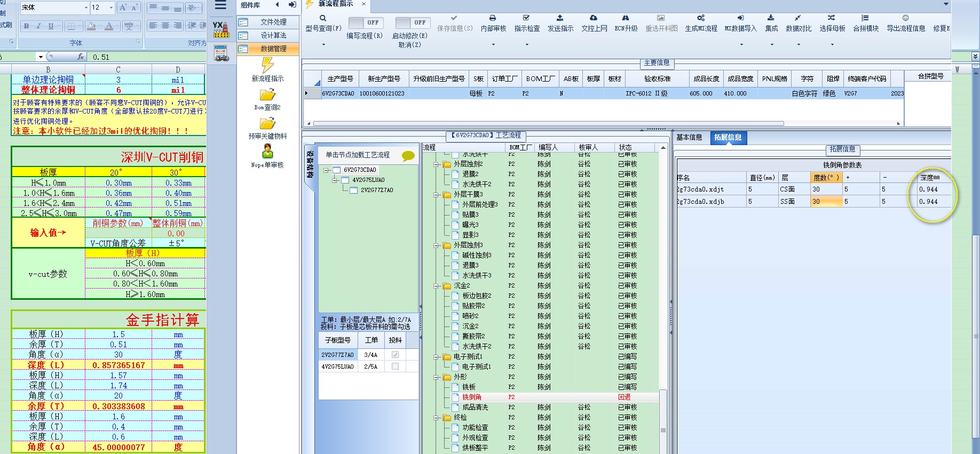Select the 2V2G77Z7A0 tree node
The image size is (980, 454).
click(x=377, y=190)
